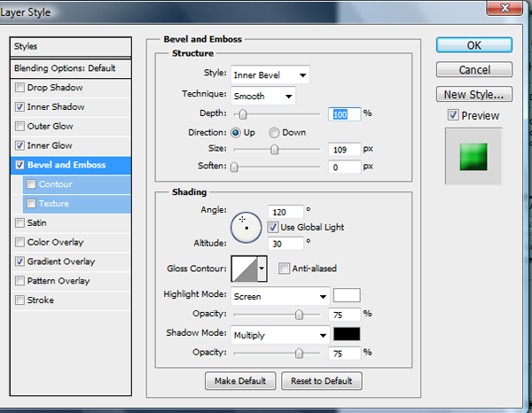The width and height of the screenshot is (532, 413).
Task: Select the Drop Shadow style entry
Action: (55, 88)
